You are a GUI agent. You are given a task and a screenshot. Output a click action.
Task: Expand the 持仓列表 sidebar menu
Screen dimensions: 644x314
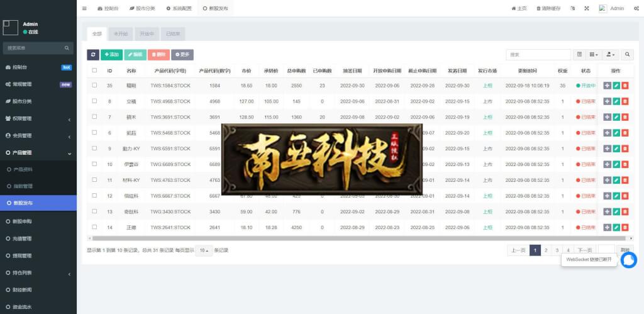(38, 272)
